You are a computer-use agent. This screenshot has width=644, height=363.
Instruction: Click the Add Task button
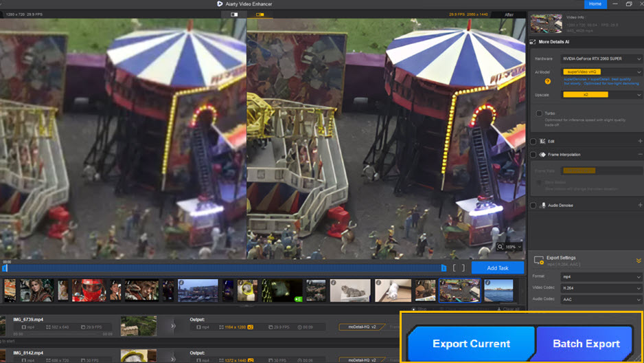point(497,268)
